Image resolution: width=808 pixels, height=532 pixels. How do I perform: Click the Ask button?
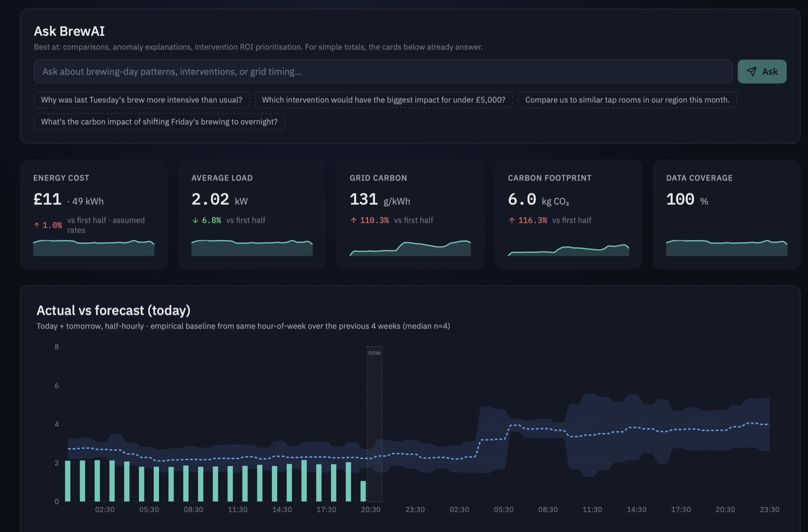(x=762, y=72)
